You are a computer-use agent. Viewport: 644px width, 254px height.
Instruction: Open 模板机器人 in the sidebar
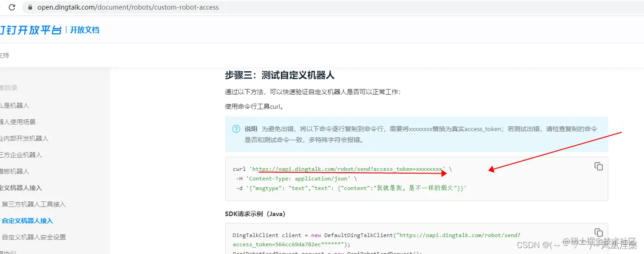pyautogui.click(x=15, y=171)
